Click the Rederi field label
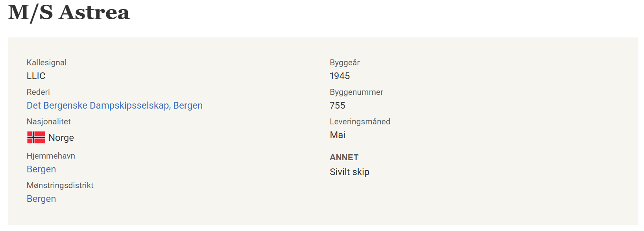644x231 pixels. [x=38, y=92]
